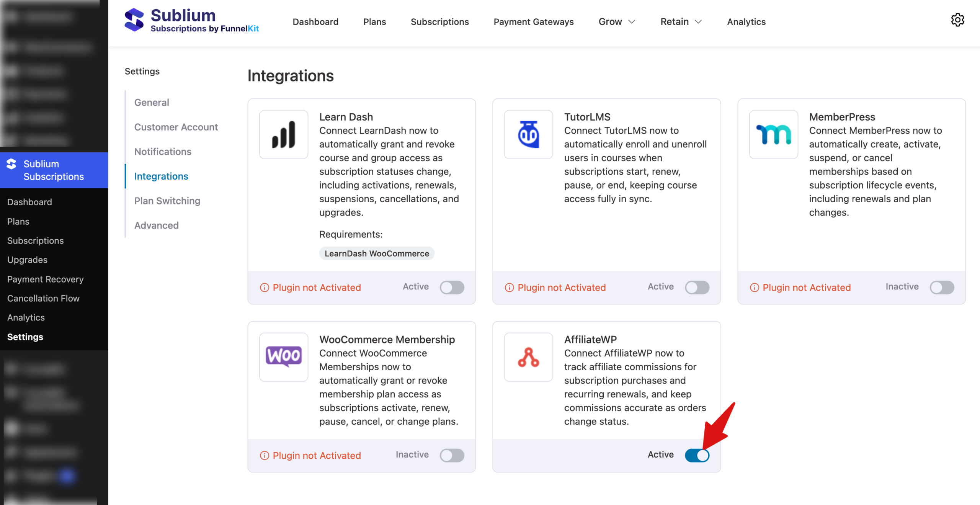Enable the WooCommerce Membership toggle
980x505 pixels.
coord(452,455)
